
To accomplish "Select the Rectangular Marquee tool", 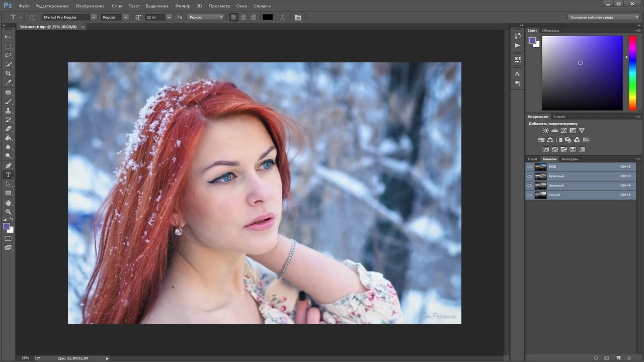I will pos(8,46).
